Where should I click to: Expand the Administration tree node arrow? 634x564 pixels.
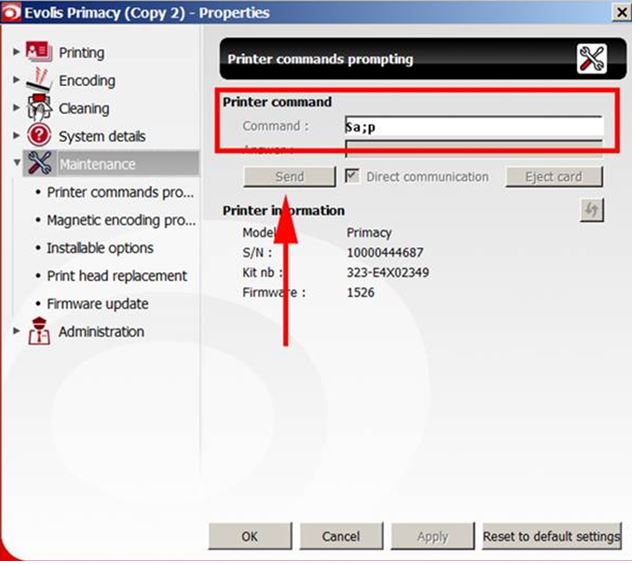click(16, 332)
